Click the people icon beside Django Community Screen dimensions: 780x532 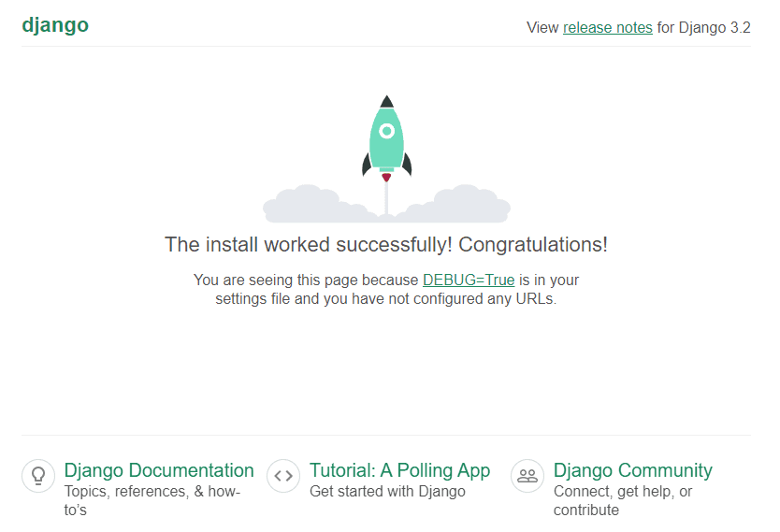(527, 476)
